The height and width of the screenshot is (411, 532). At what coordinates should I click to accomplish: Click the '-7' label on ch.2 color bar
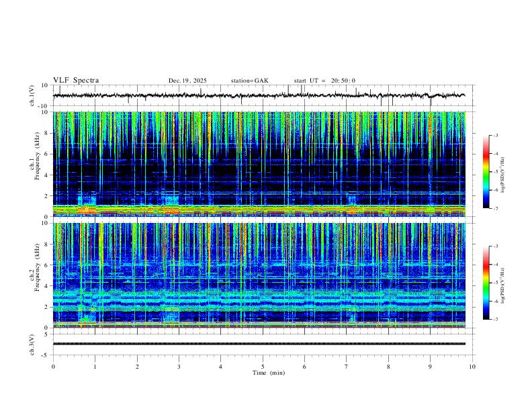coord(495,320)
